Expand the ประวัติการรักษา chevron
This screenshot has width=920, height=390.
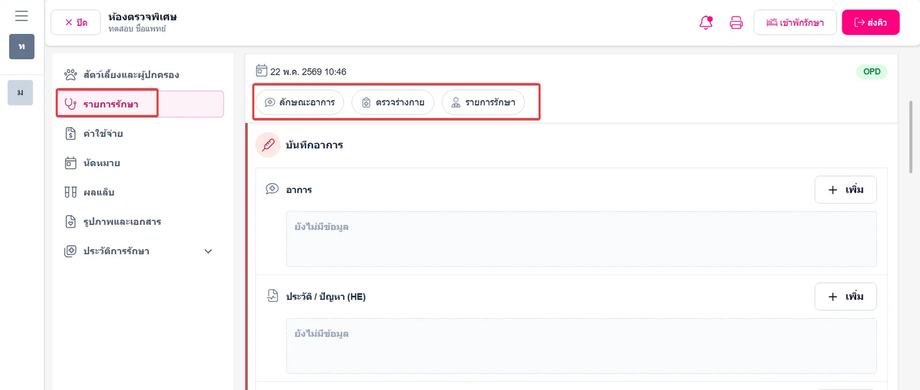(208, 251)
